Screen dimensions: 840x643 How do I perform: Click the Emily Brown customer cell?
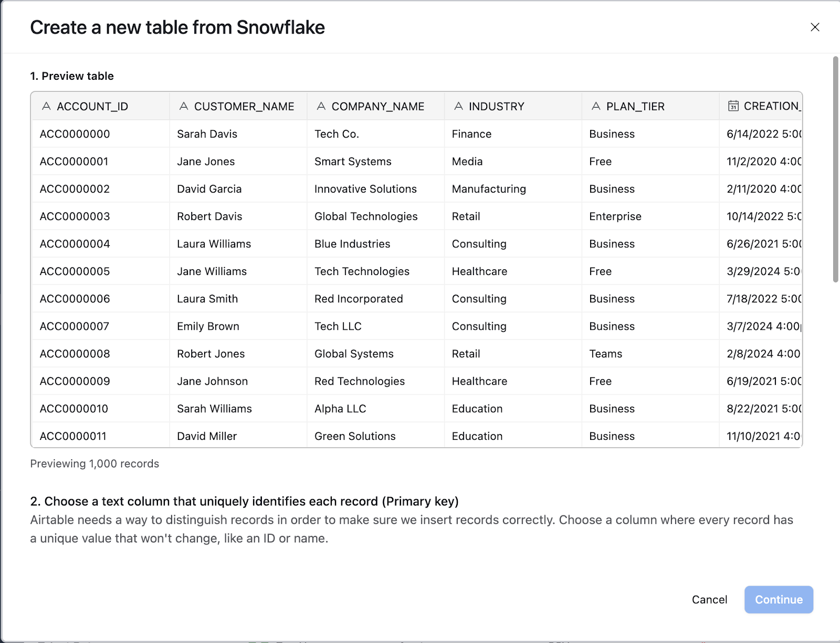(238, 326)
